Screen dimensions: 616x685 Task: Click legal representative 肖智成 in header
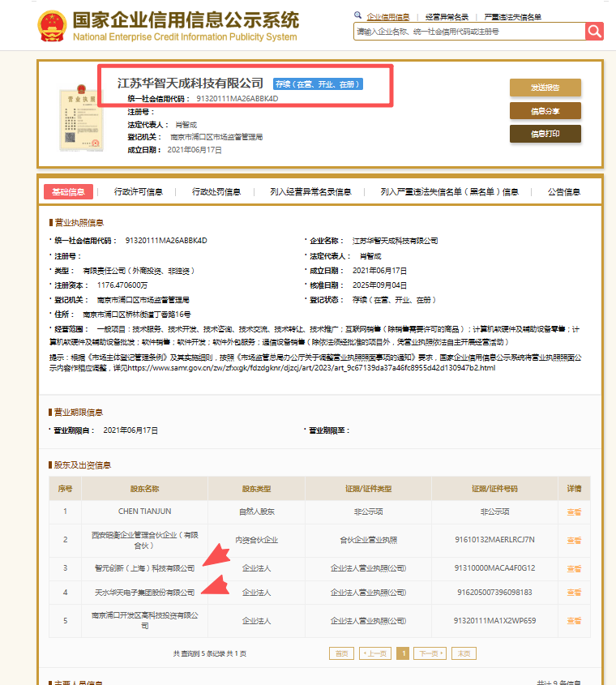pyautogui.click(x=186, y=125)
